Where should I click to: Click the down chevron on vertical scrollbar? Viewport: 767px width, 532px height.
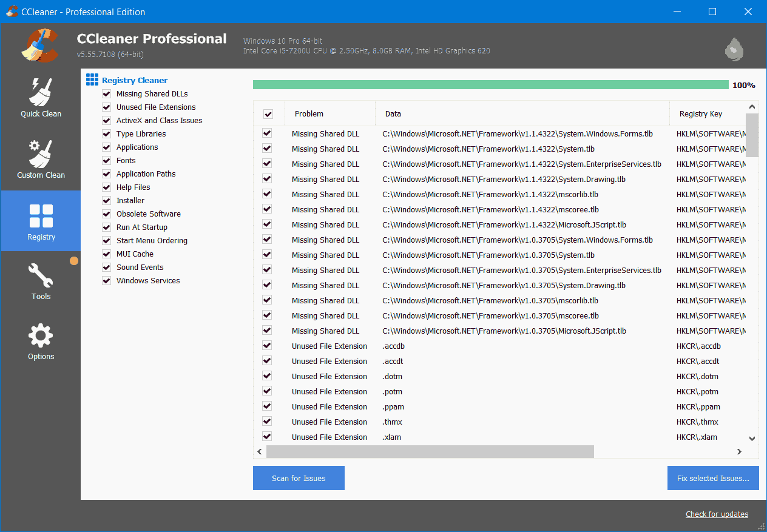[752, 437]
